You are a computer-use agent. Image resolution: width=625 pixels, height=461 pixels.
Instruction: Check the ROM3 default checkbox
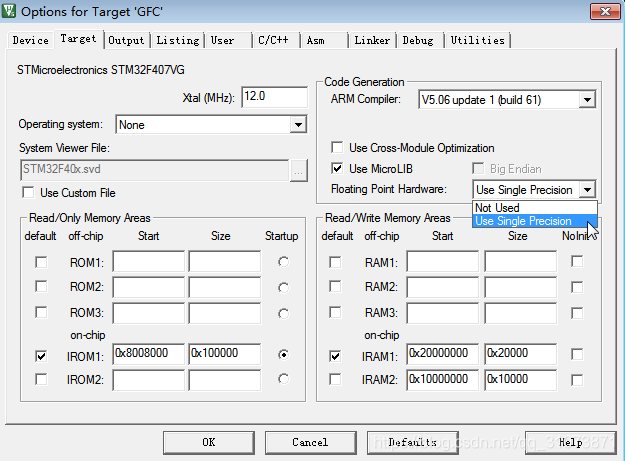41,312
